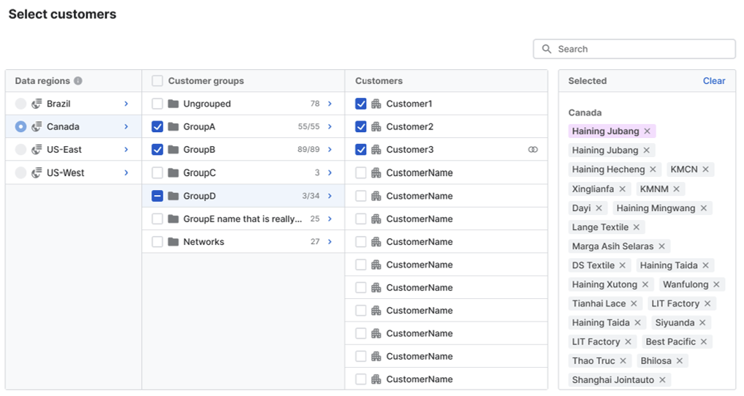This screenshot has width=744, height=396.
Task: Expand the Brazil region chevron
Action: coord(126,103)
